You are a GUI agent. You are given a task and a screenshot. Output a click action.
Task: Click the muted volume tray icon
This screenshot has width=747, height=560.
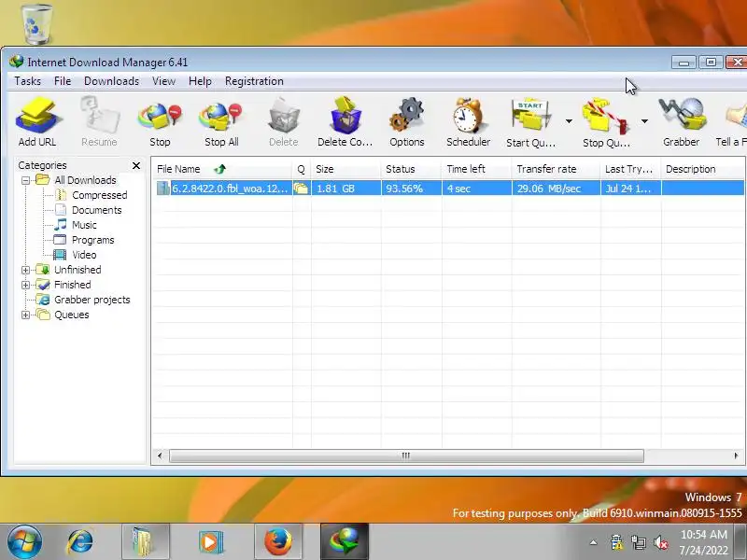click(x=661, y=542)
